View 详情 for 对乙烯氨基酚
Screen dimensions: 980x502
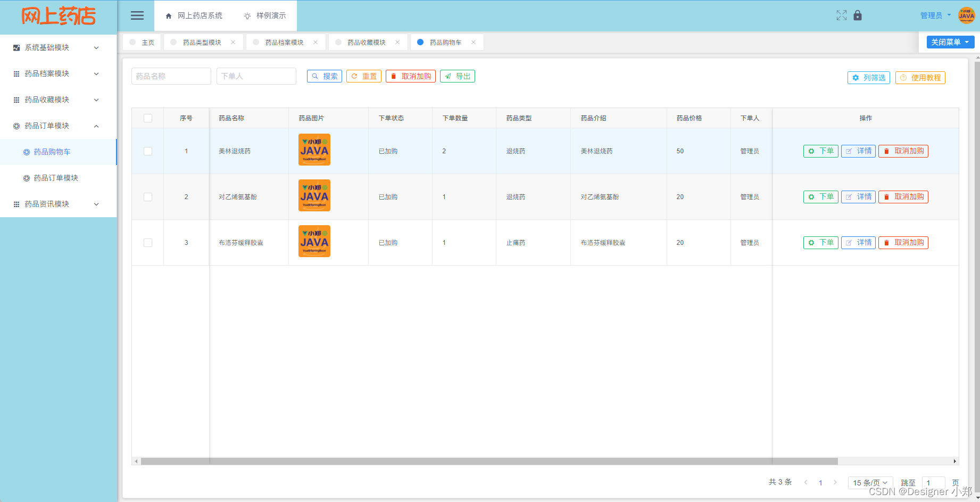pos(858,197)
